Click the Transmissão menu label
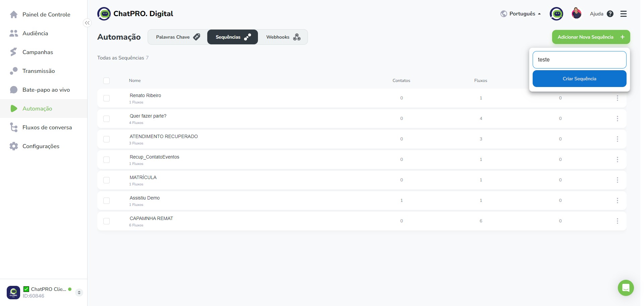This screenshot has width=644, height=306. (39, 71)
